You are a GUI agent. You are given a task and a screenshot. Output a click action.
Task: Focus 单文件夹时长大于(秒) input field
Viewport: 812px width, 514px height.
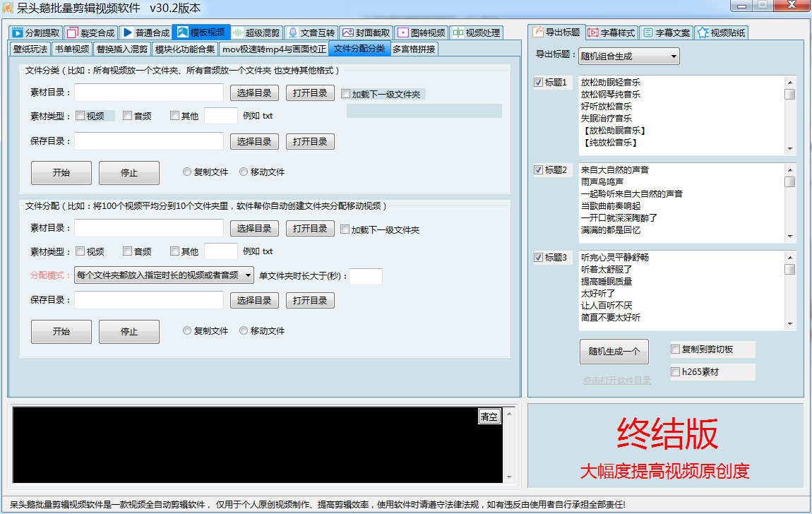[366, 276]
